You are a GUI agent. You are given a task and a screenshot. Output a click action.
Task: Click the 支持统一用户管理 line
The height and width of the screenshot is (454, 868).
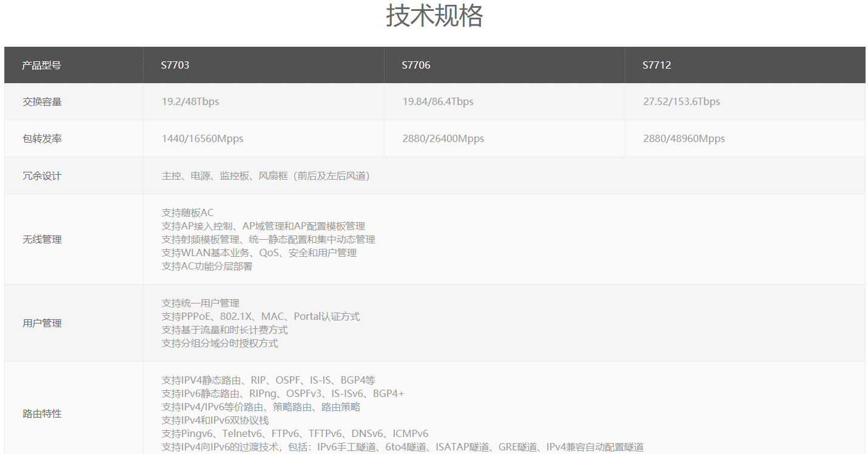tap(200, 303)
